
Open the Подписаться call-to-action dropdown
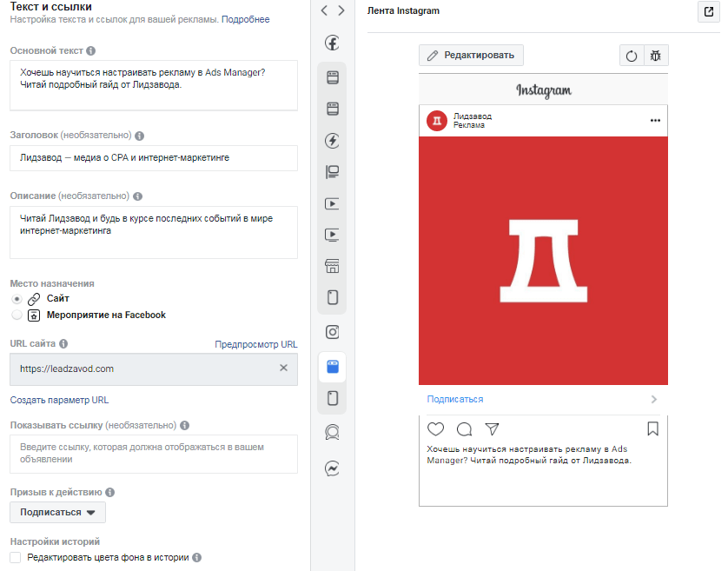[57, 512]
